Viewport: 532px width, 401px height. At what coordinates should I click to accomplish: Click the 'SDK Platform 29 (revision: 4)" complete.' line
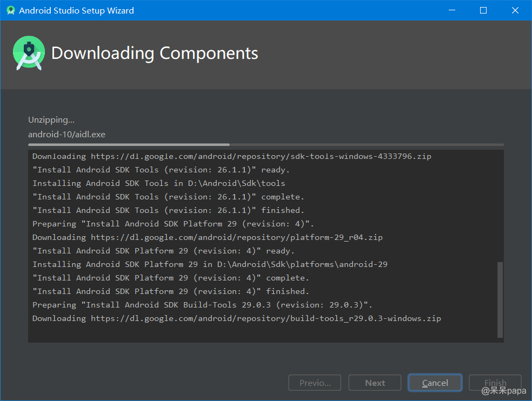pos(171,278)
